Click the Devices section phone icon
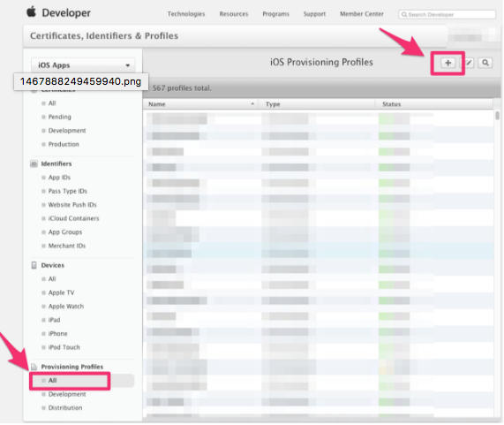The height and width of the screenshot is (425, 504). click(x=34, y=265)
